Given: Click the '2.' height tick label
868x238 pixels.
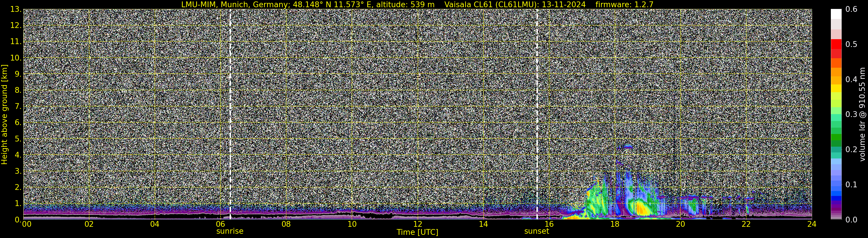Looking at the screenshot, I should [x=18, y=188].
